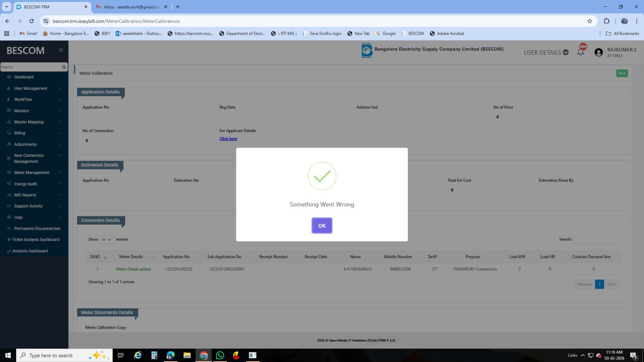Show hidden system tray icons
644x362 pixels.
tap(582, 355)
